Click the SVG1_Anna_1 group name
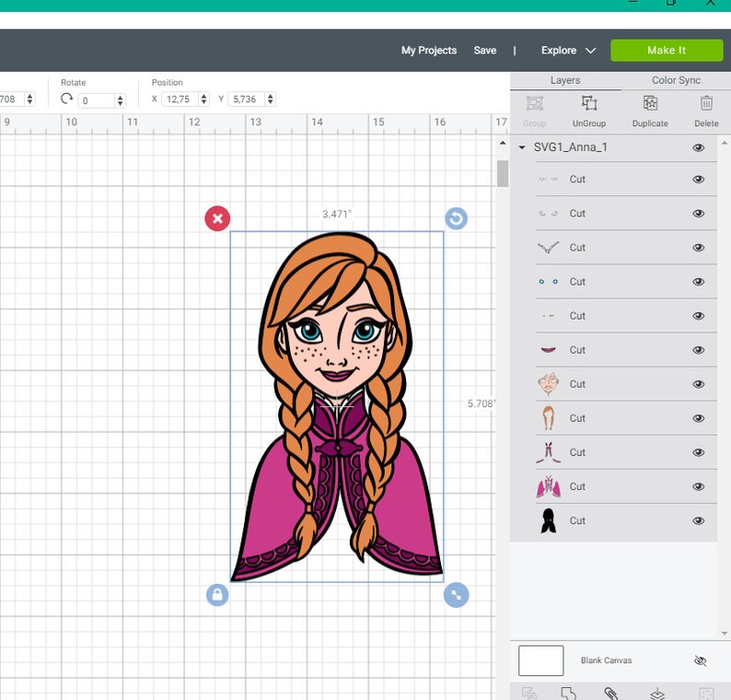The height and width of the screenshot is (700, 731). (571, 147)
